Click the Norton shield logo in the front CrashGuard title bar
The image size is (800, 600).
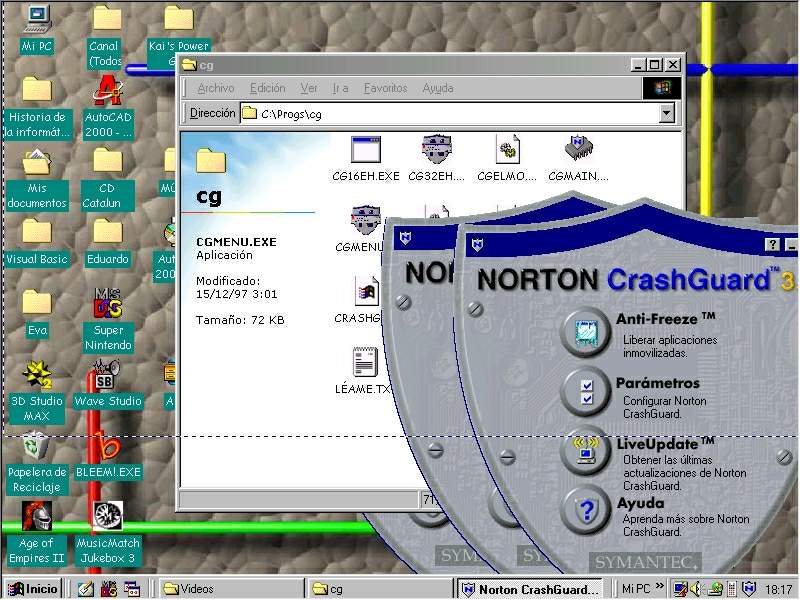click(477, 244)
